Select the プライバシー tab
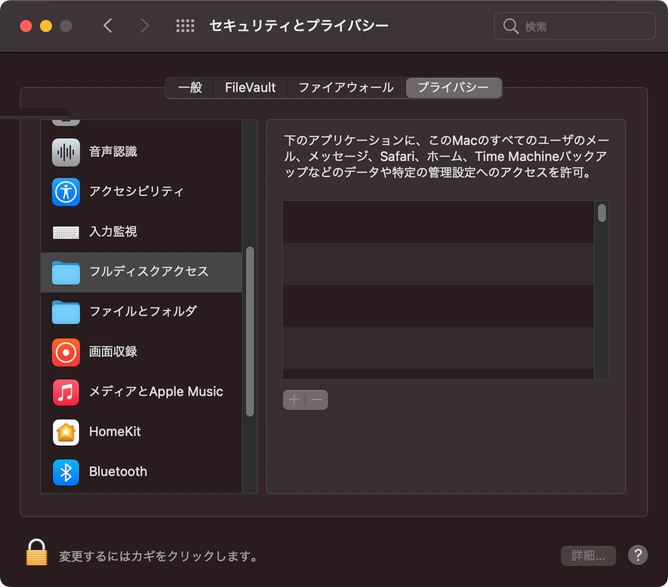 [453, 88]
